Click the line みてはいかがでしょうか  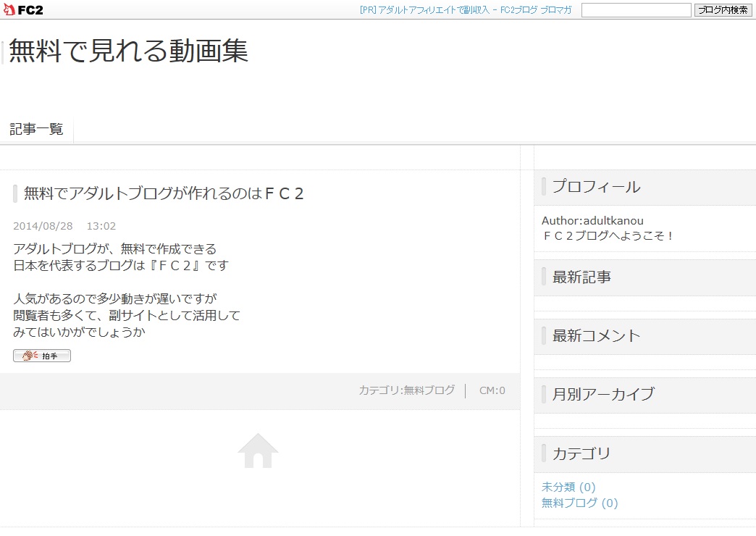[79, 332]
